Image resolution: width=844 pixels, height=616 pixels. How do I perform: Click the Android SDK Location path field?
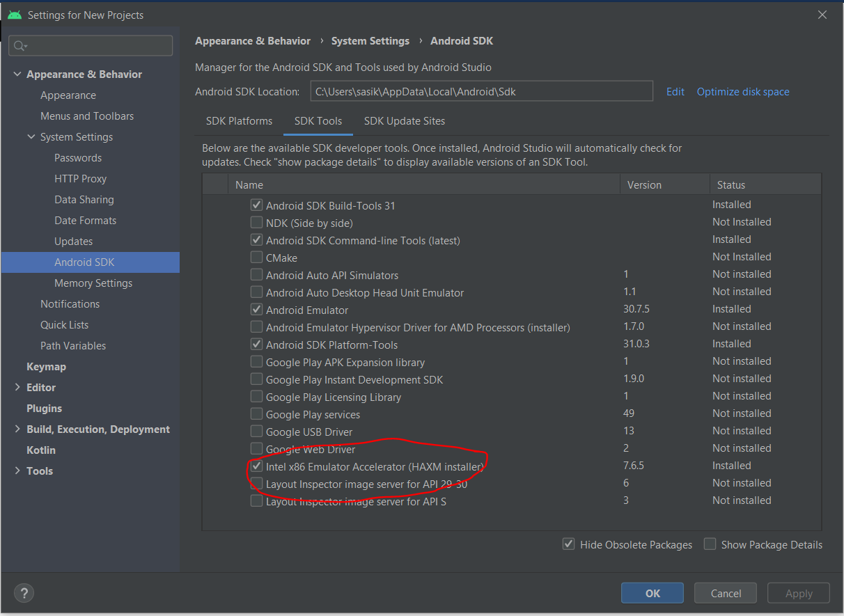pos(481,91)
